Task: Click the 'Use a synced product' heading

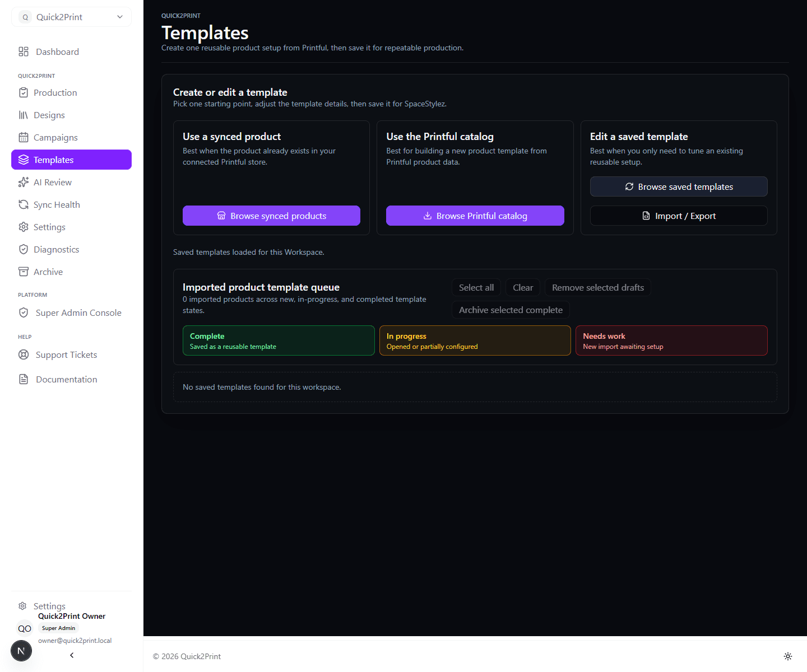Action: point(231,137)
